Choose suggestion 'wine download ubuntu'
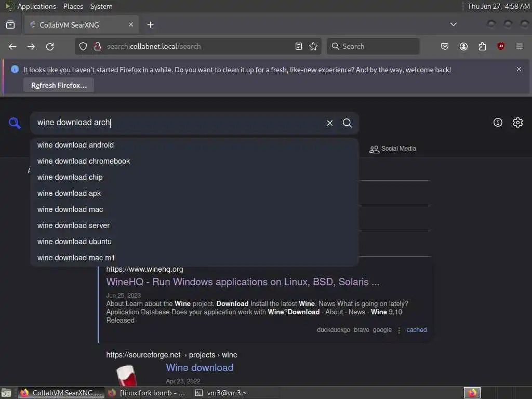 194,242
